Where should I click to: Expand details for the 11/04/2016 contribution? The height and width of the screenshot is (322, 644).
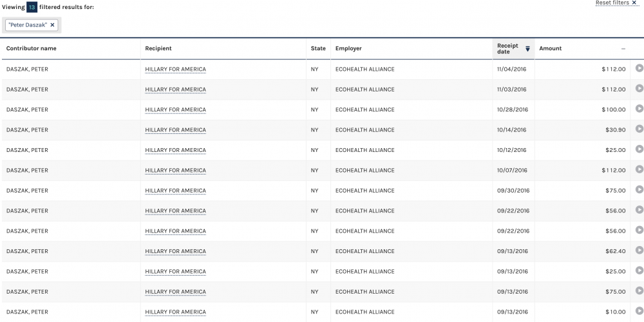coord(639,68)
